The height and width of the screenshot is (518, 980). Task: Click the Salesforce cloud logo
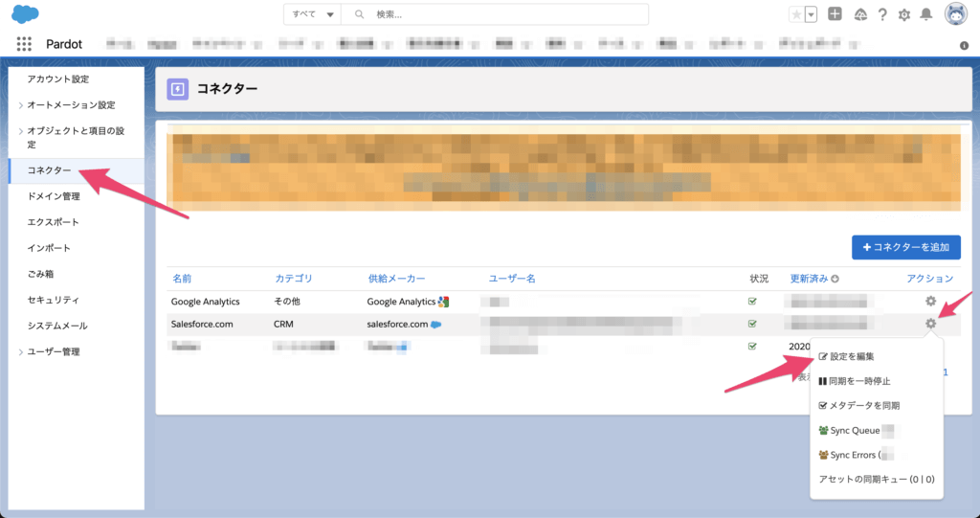(x=25, y=13)
